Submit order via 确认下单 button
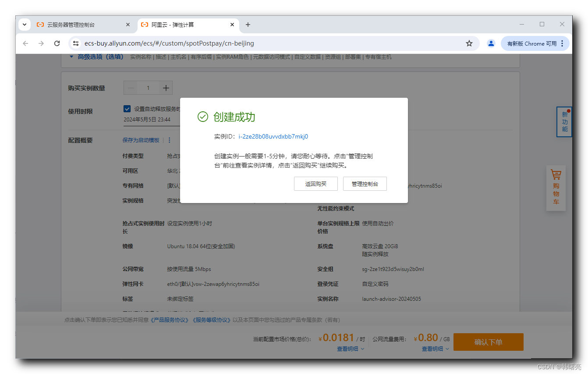This screenshot has width=588, height=374. pos(489,342)
